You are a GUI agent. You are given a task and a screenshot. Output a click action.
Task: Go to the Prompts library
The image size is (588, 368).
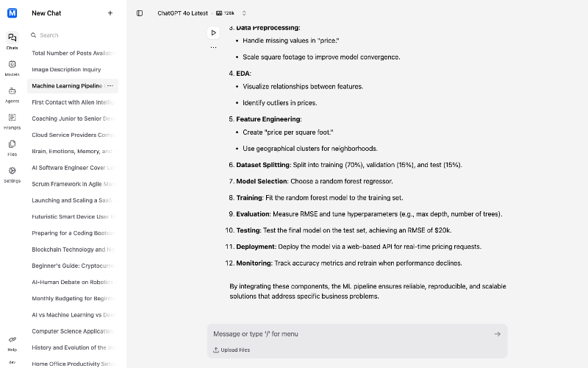12,121
